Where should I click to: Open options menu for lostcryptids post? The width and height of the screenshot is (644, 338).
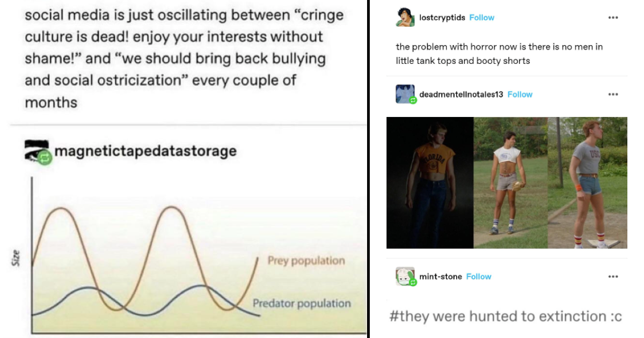coord(613,18)
